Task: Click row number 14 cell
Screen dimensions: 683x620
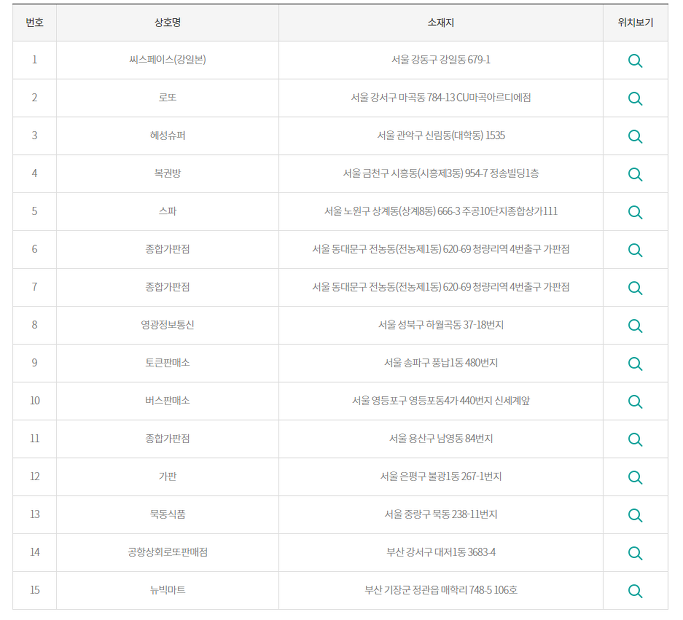Action: 34,552
